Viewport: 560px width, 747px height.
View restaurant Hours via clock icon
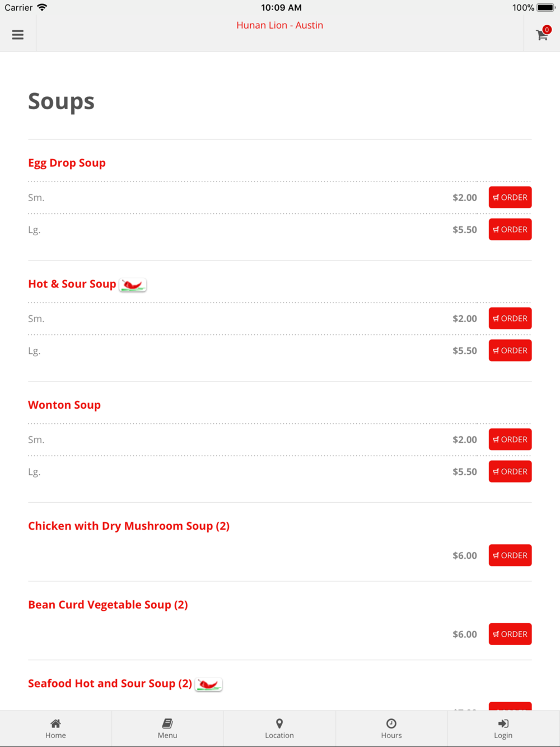(391, 729)
